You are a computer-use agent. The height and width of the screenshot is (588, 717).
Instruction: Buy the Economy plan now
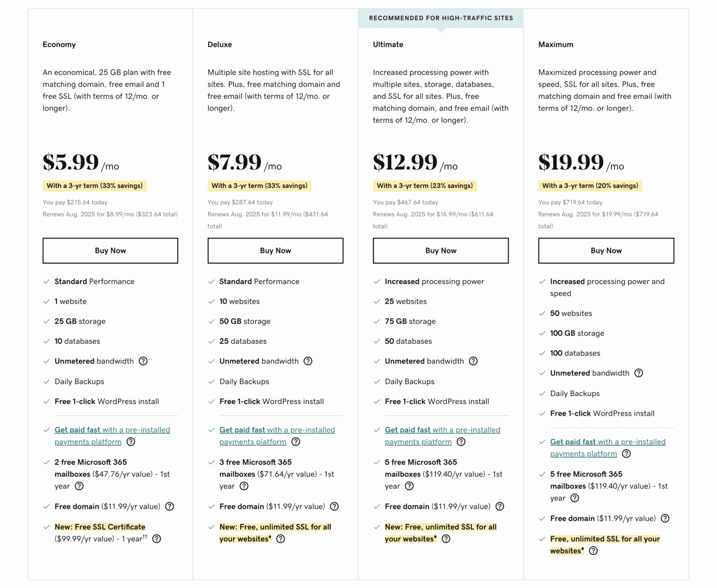pos(110,251)
